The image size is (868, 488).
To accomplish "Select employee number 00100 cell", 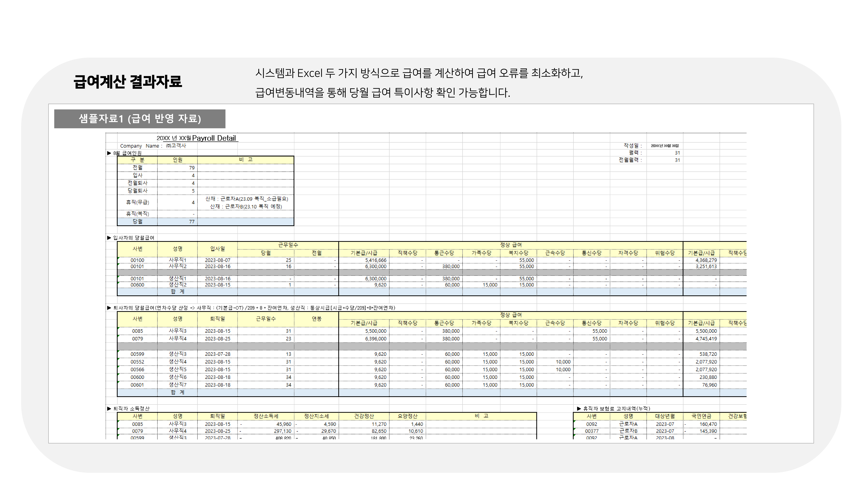I will tap(137, 260).
